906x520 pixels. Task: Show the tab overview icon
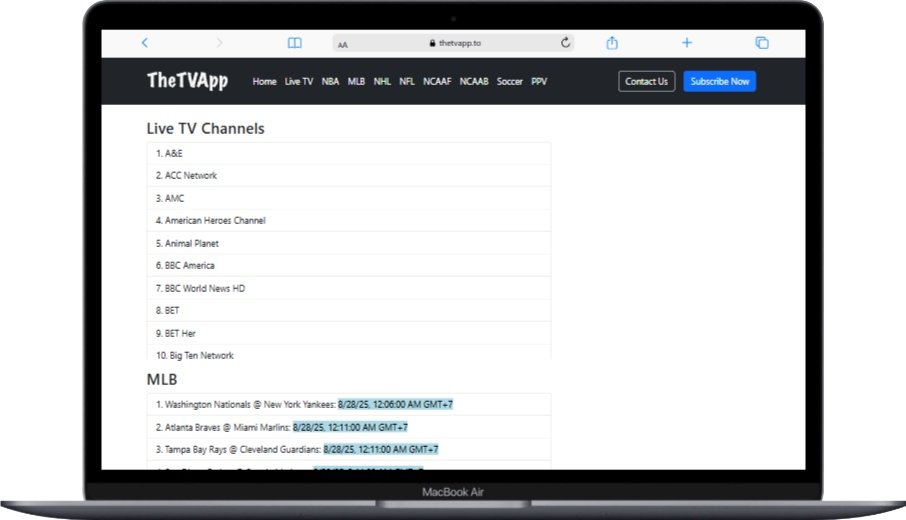point(762,43)
